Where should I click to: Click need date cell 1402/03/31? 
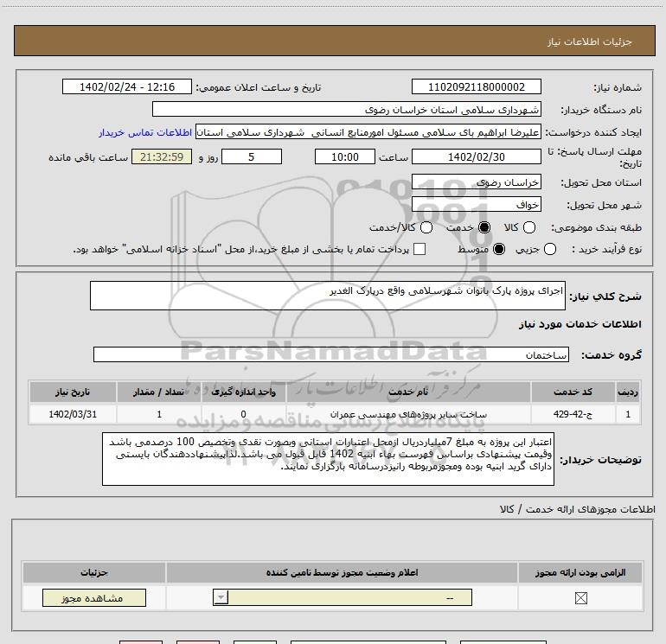coord(73,414)
